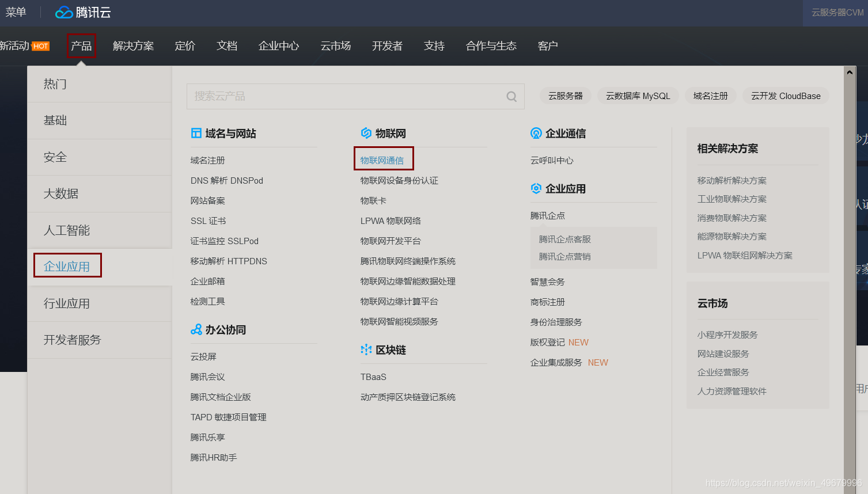Open the 解决方案 navigation menu
This screenshot has height=494, width=868.
point(133,45)
